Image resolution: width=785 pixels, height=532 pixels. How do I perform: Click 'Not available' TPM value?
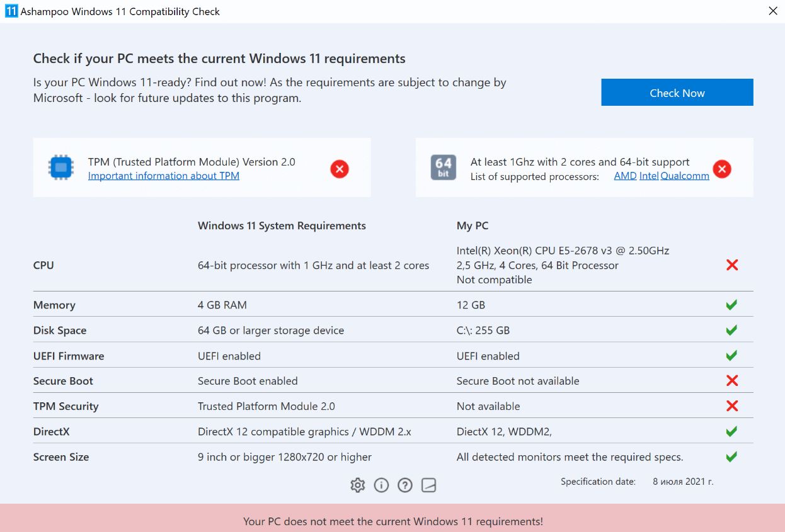coord(488,406)
